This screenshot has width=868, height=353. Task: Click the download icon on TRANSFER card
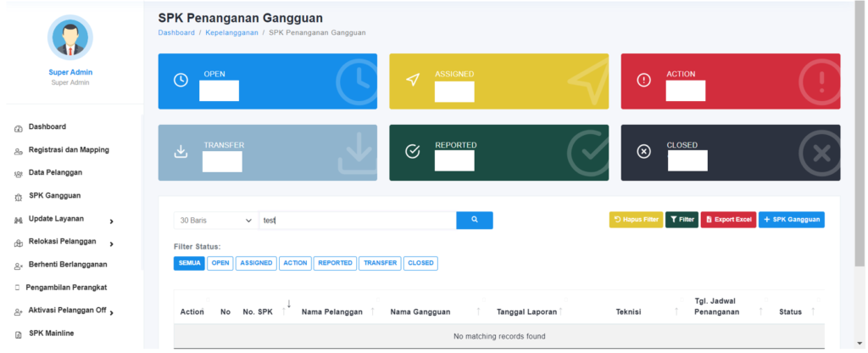click(x=181, y=151)
